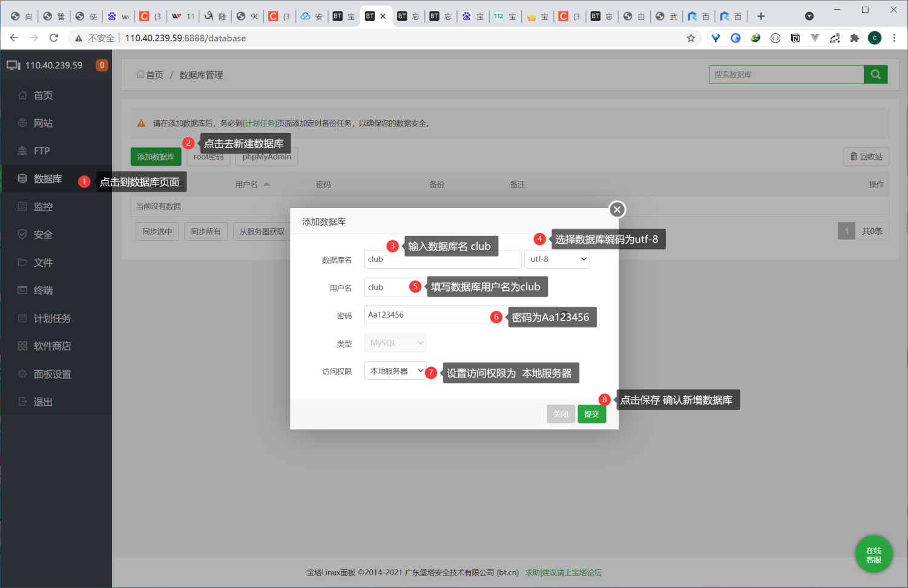Click the address bar URL text
This screenshot has height=588, width=908.
(x=185, y=38)
